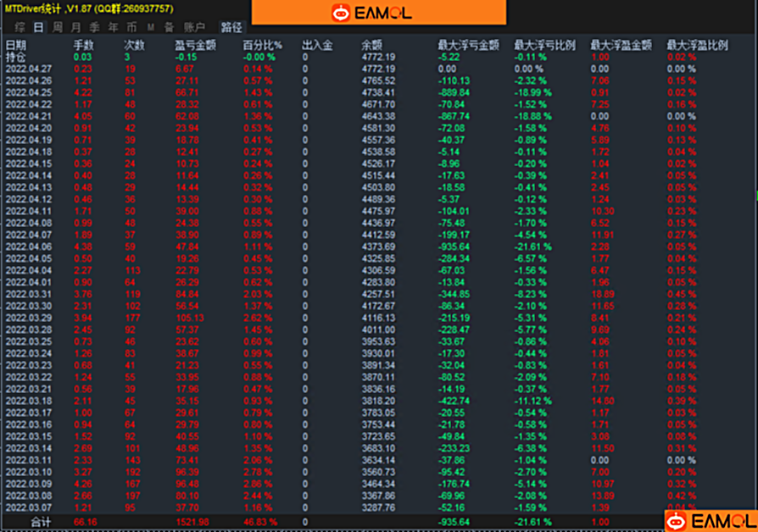Select the 日 daily tab
The height and width of the screenshot is (532, 758).
click(38, 27)
